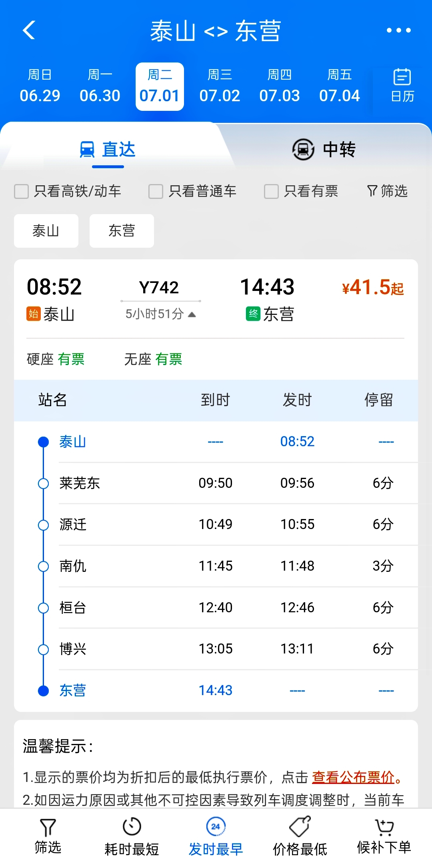Image resolution: width=432 pixels, height=868 pixels.
Task: Select train Y742 price ¥41.5起
Action: [x=372, y=288]
